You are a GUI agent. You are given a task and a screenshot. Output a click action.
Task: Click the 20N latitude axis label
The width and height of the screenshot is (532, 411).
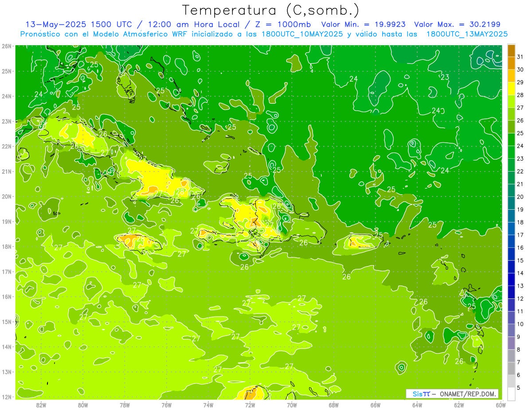(7, 196)
